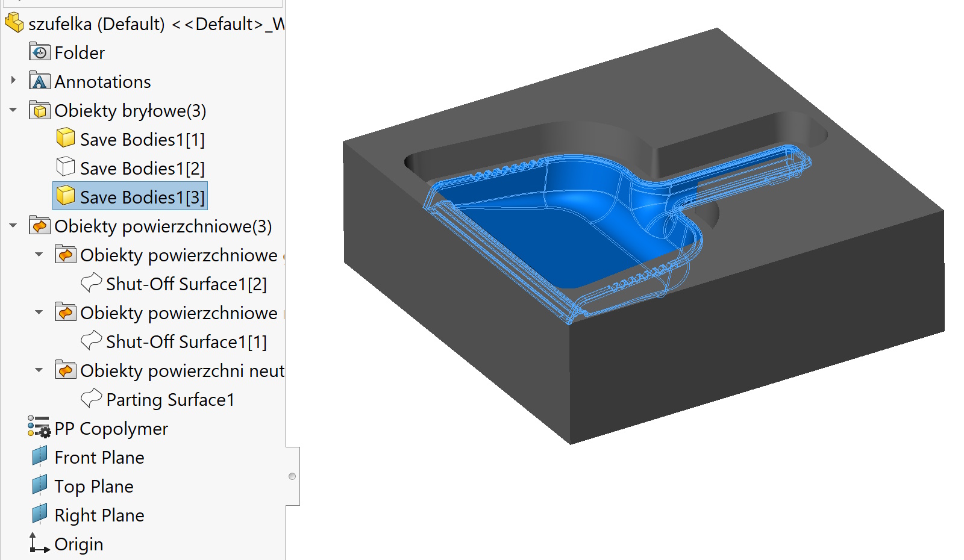
Task: Click the PP Copolymer material icon
Action: pos(37,428)
